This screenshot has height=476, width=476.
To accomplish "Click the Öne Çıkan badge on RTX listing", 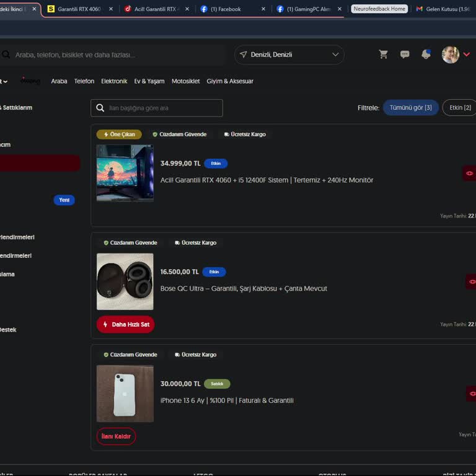I will click(119, 134).
